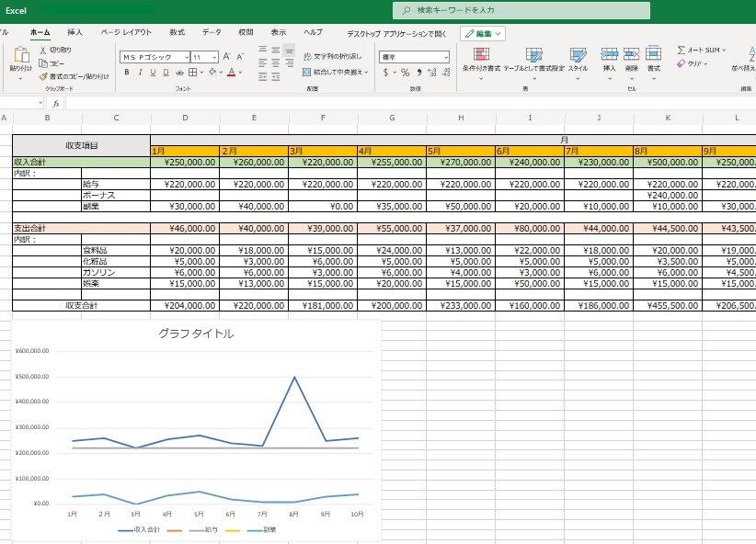Click the Format cells (書式) icon
This screenshot has height=544, width=756.
pyautogui.click(x=654, y=53)
